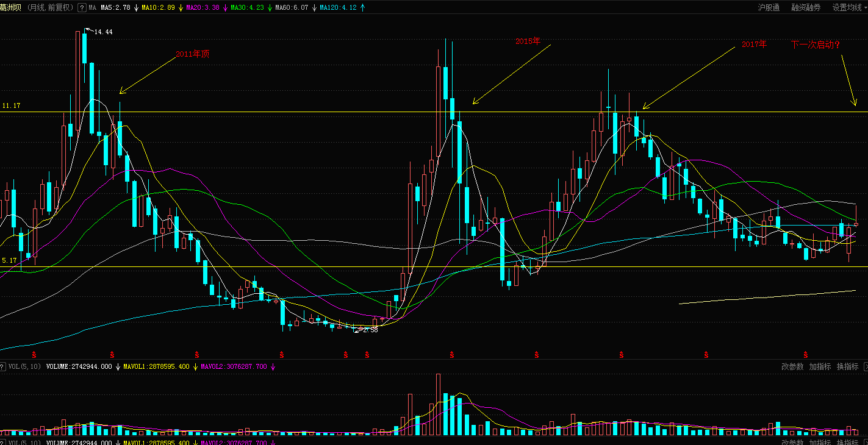
Task: Select the MA120:4.12 value
Action: [x=338, y=7]
